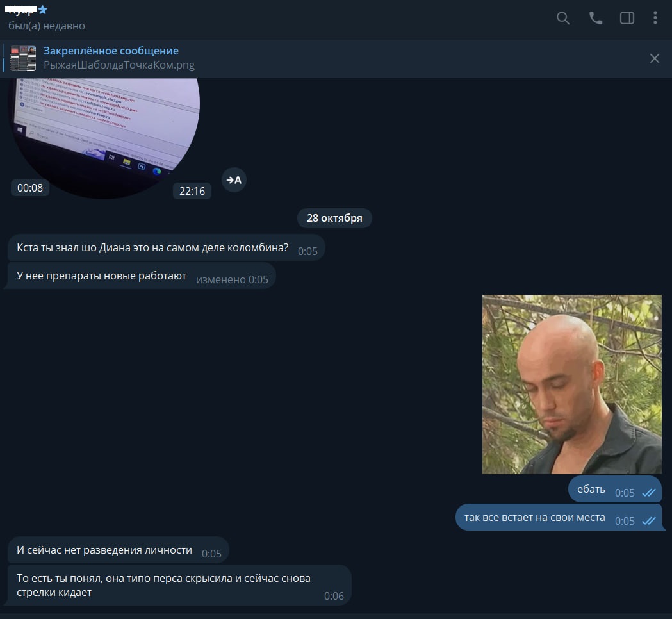Toggle the right sidebar panel icon

pyautogui.click(x=627, y=18)
